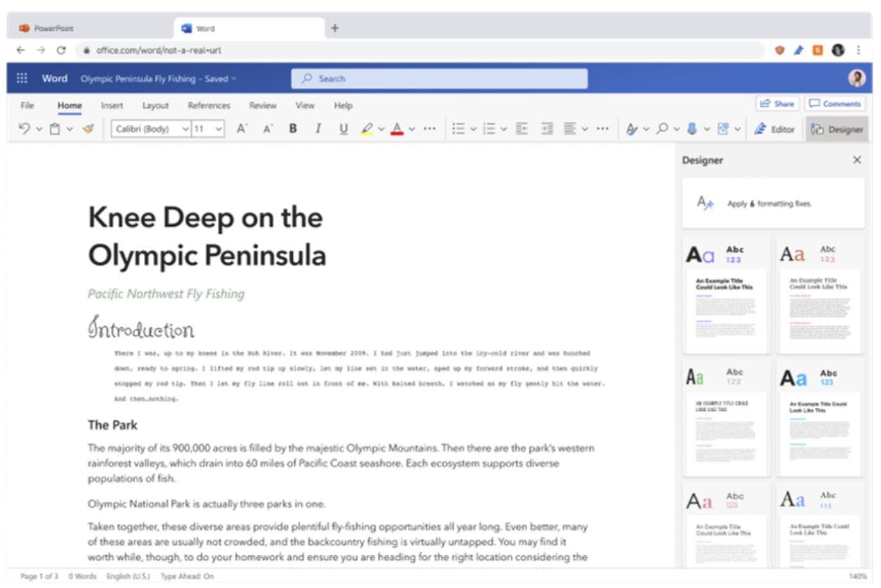Click the Share button
The width and height of the screenshot is (881, 588).
tap(777, 103)
